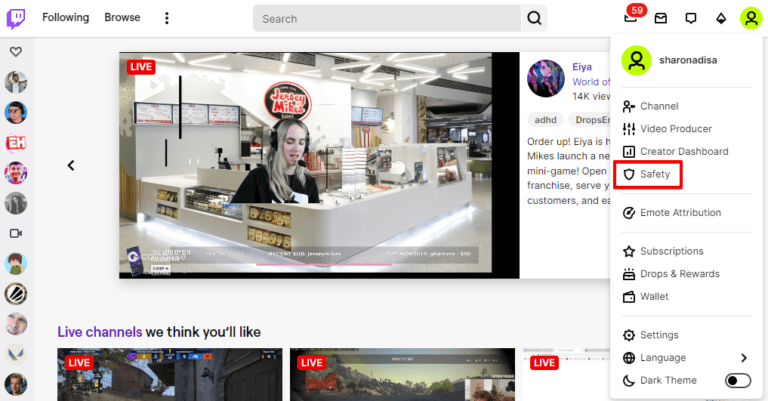Open the whispers chat bubble icon
The width and height of the screenshot is (768, 401).
pos(691,19)
